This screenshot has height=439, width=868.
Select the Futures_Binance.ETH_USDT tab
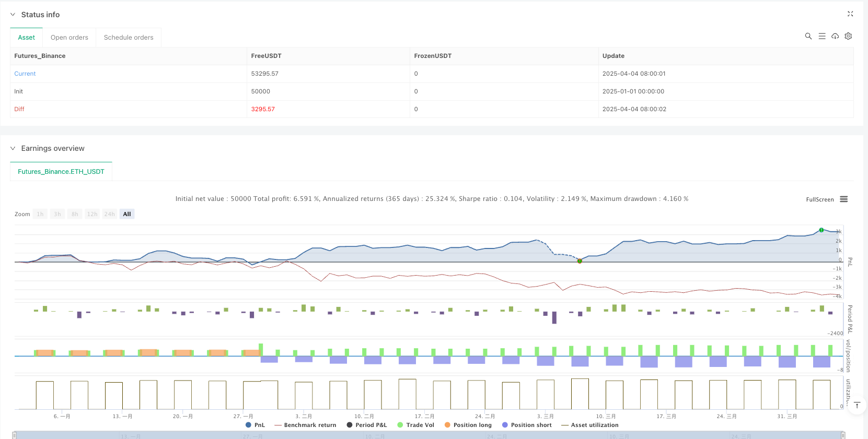coord(61,172)
